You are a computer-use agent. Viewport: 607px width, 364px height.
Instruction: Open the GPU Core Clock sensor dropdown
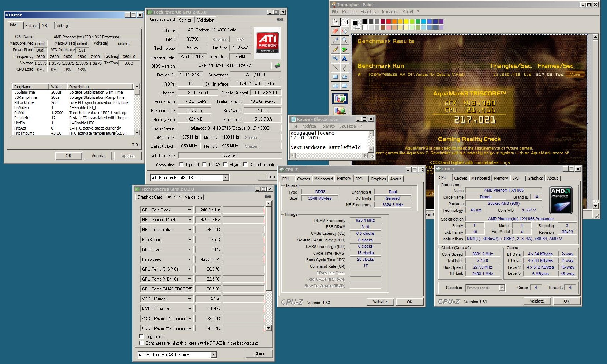pyautogui.click(x=190, y=210)
